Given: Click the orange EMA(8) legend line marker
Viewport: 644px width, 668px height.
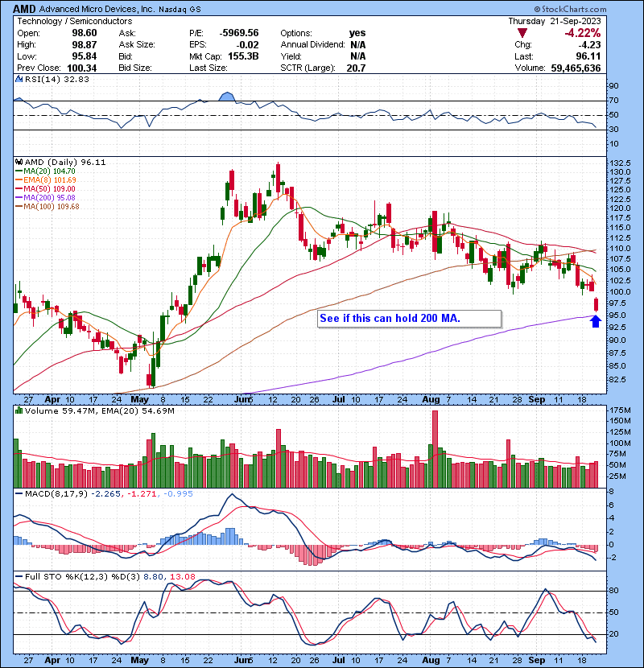Looking at the screenshot, I should point(19,180).
